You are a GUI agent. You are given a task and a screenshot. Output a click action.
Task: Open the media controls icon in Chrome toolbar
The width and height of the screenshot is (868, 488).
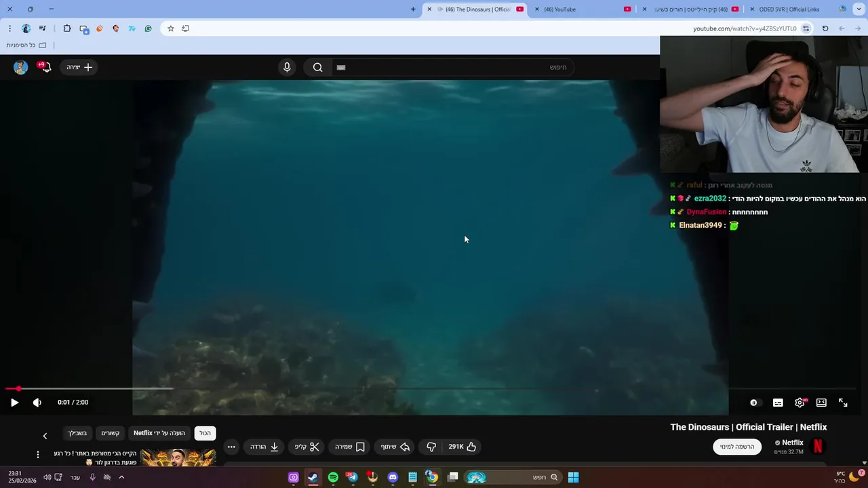pyautogui.click(x=43, y=28)
